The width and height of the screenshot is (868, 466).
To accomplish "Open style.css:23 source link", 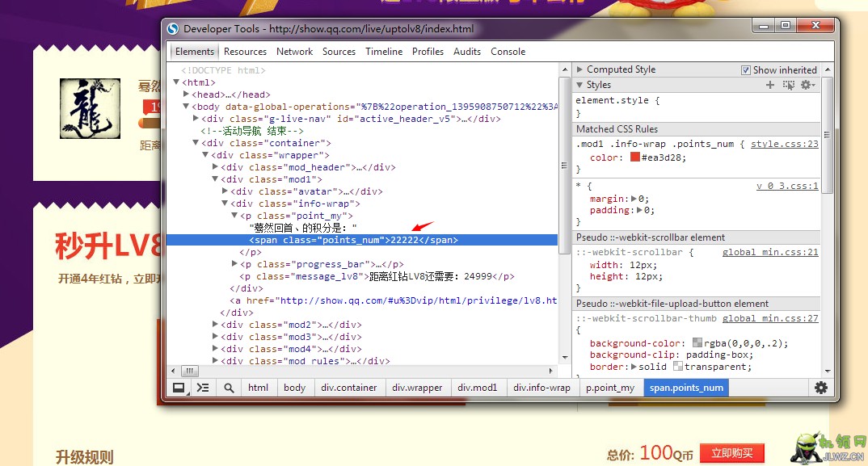I will tap(785, 144).
